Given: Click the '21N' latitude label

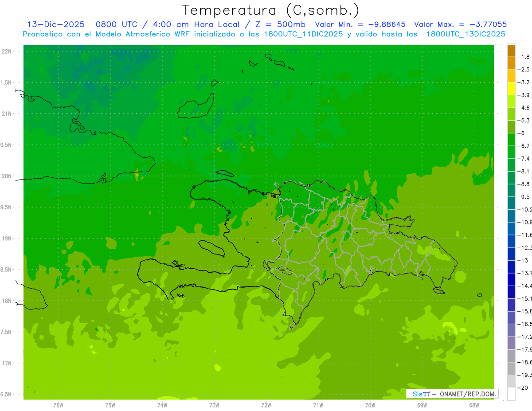Looking at the screenshot, I should 7,114.
